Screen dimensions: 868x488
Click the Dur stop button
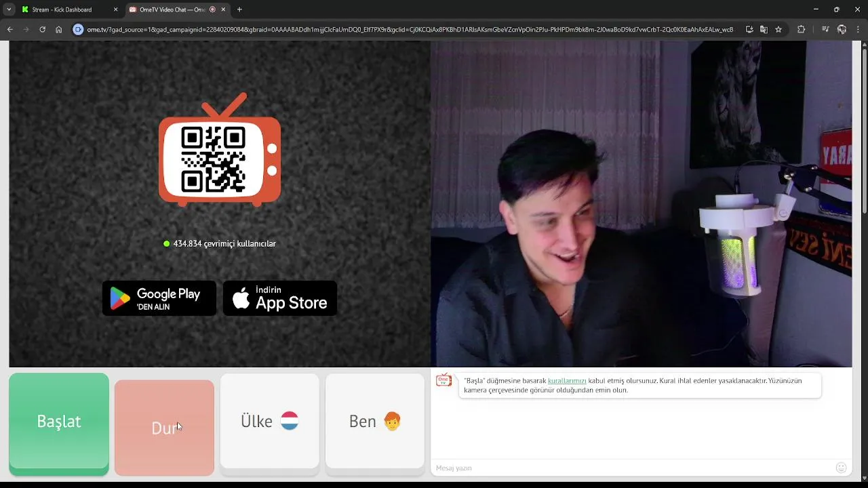click(x=164, y=427)
